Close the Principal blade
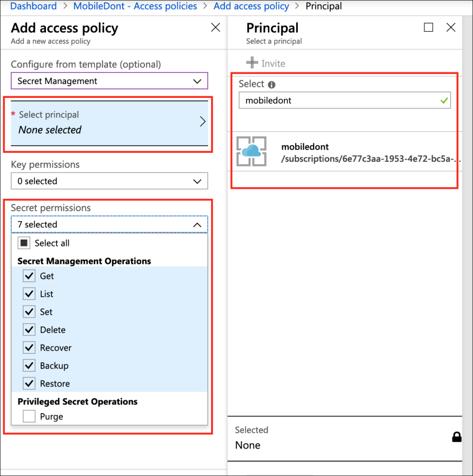The image size is (473, 476). pos(451,28)
